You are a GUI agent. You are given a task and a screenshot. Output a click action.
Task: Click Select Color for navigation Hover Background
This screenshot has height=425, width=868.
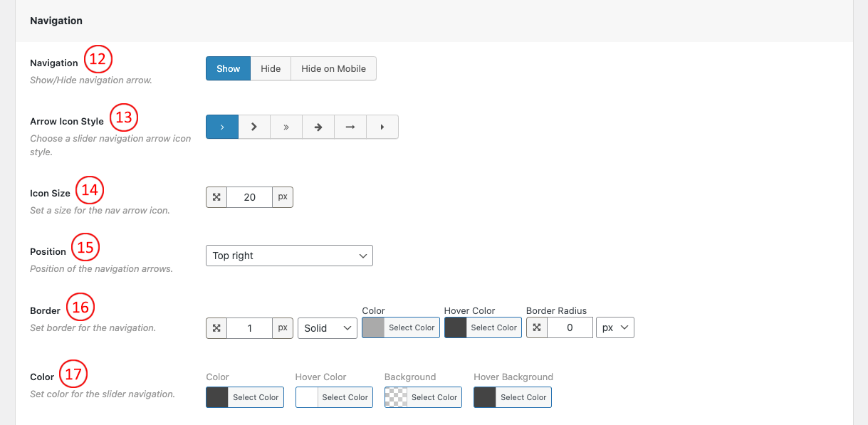pyautogui.click(x=523, y=397)
